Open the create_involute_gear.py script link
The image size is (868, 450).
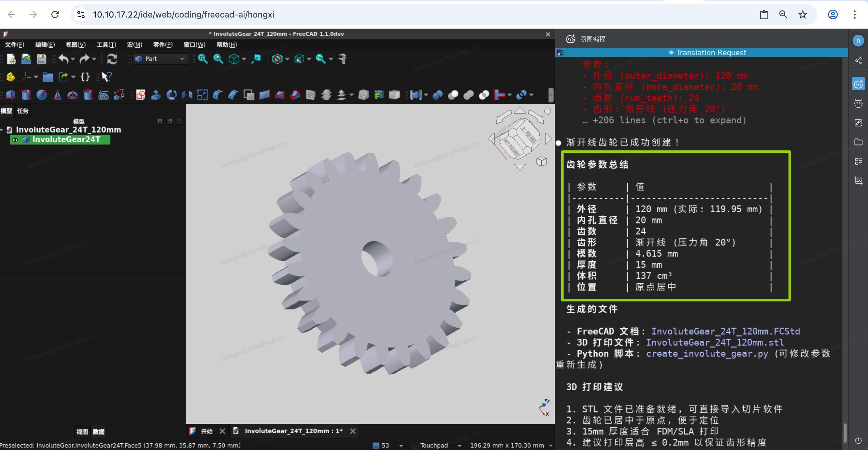coord(707,353)
